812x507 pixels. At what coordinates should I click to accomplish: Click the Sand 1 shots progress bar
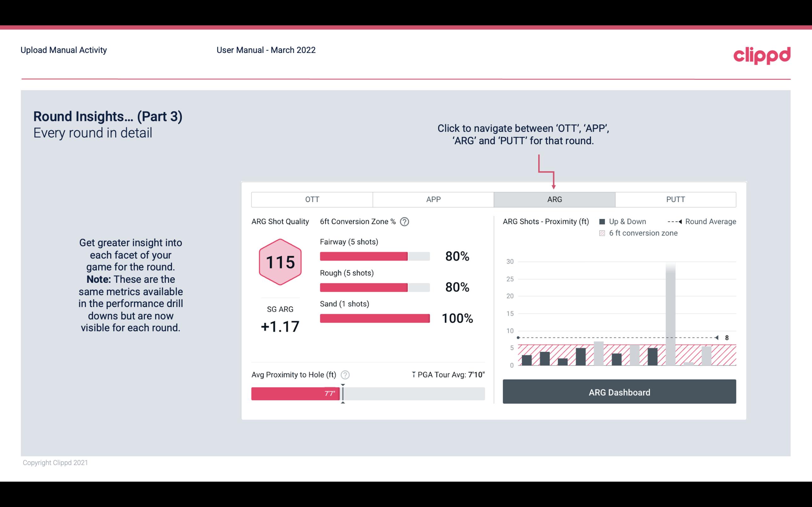pos(374,318)
